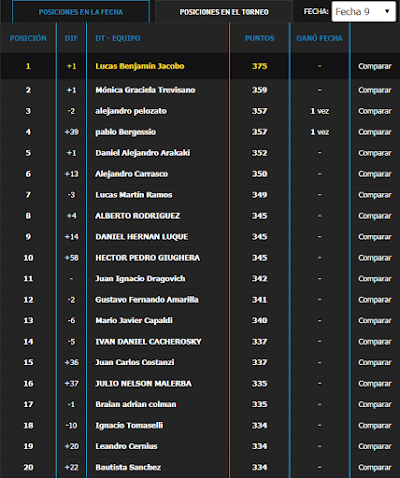This screenshot has width=400, height=478.
Task: Click the 375 points value
Action: point(259,66)
